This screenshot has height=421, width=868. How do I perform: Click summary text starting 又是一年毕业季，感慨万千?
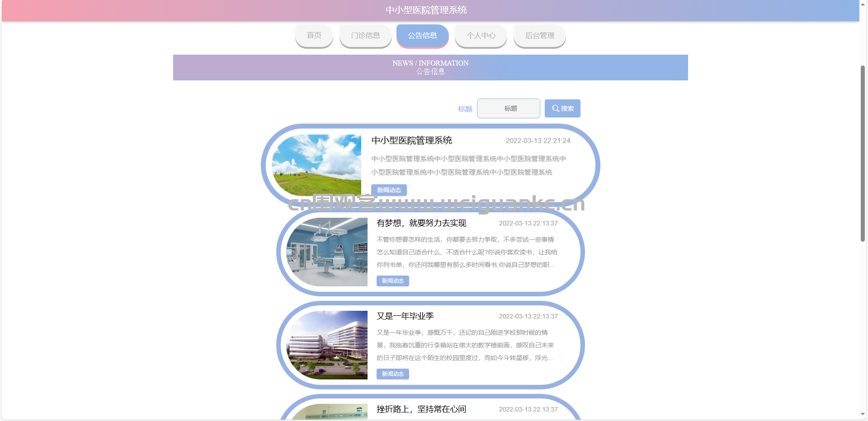click(x=466, y=345)
